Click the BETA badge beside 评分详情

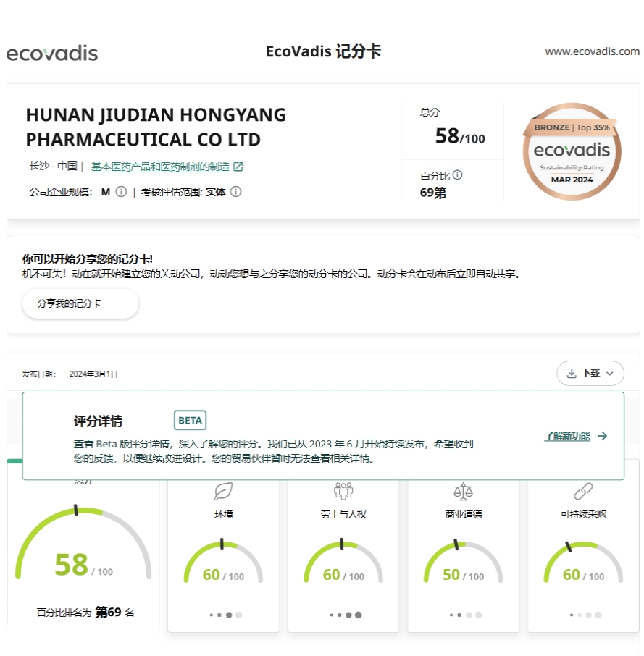click(190, 421)
